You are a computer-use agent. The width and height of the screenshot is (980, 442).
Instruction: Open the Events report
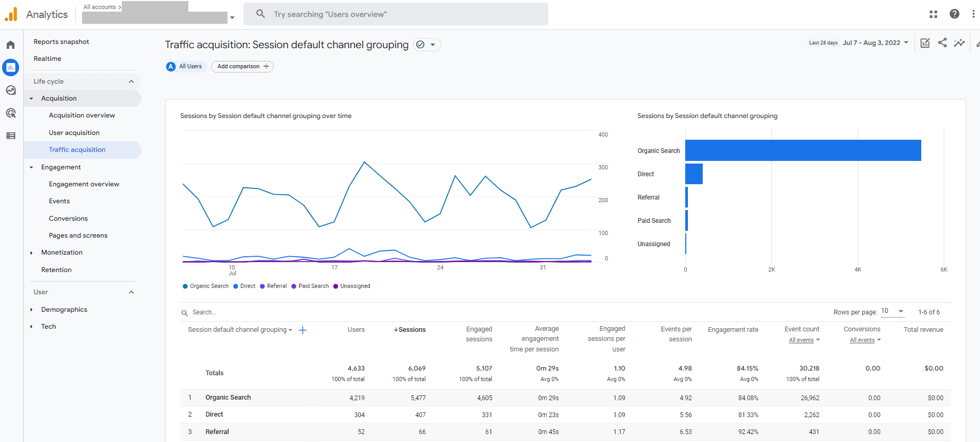(59, 201)
